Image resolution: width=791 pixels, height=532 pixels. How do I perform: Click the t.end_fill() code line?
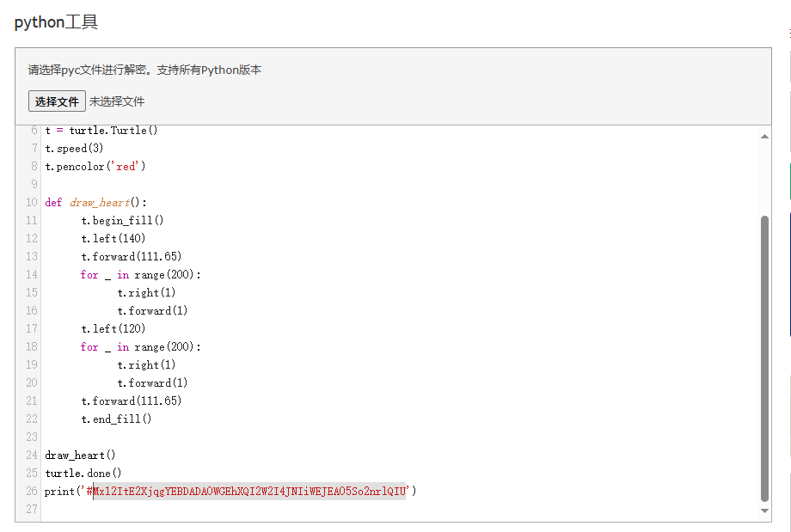(116, 419)
